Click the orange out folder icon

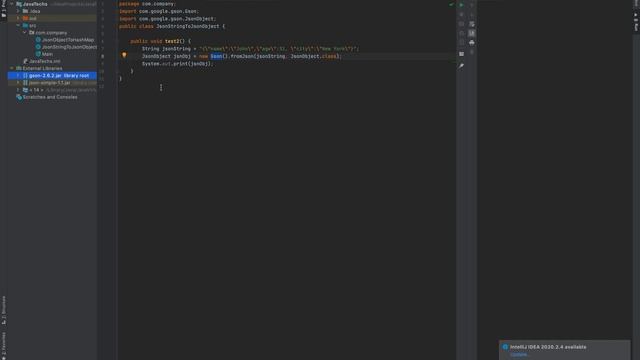[25, 18]
